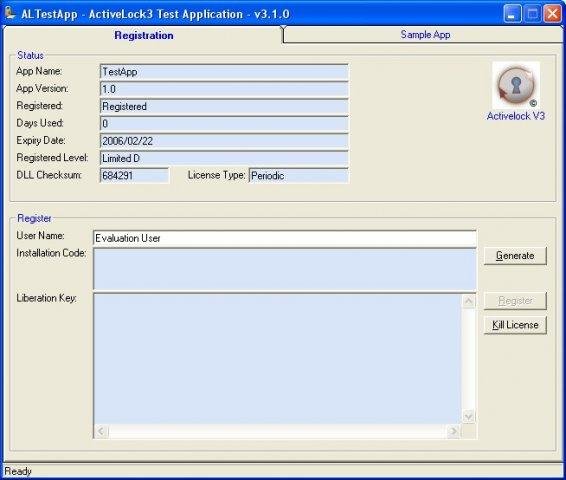
Task: Click the Ready status bar text
Action: point(18,471)
